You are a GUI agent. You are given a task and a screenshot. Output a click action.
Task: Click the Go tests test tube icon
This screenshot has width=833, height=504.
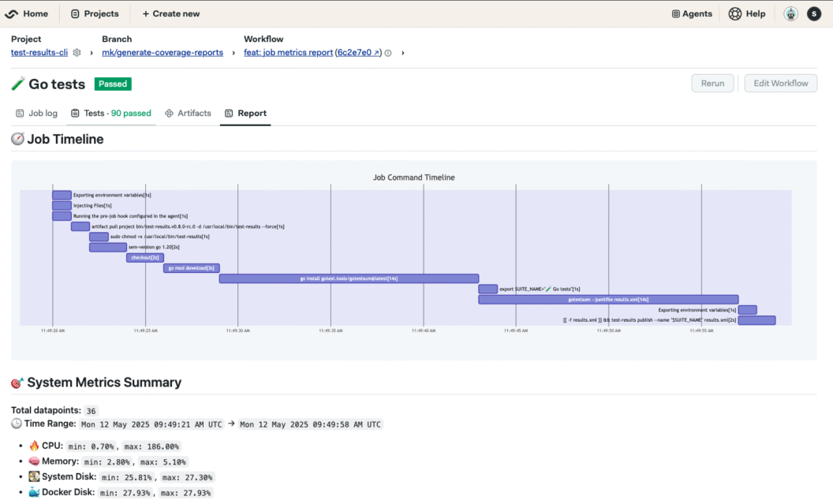tap(17, 84)
